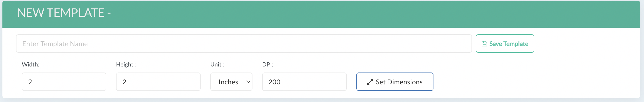Click the Unit: label
Screen dimensions: 644x102
click(x=217, y=65)
